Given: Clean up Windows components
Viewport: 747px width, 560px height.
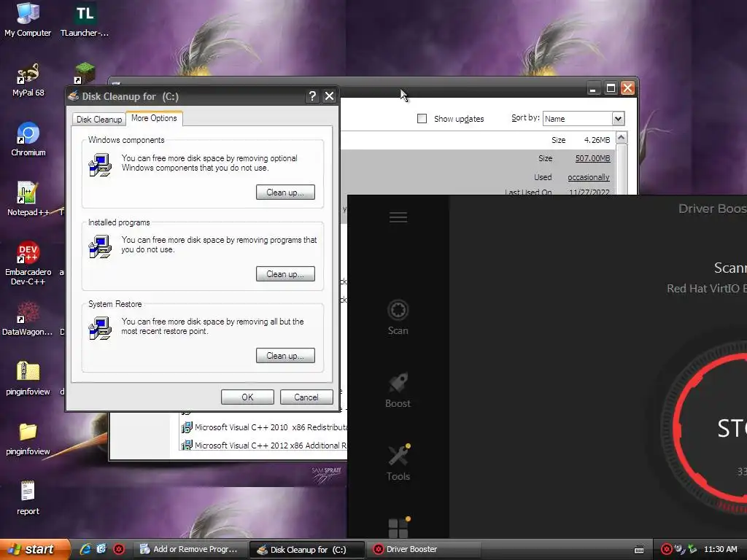Looking at the screenshot, I should (285, 192).
